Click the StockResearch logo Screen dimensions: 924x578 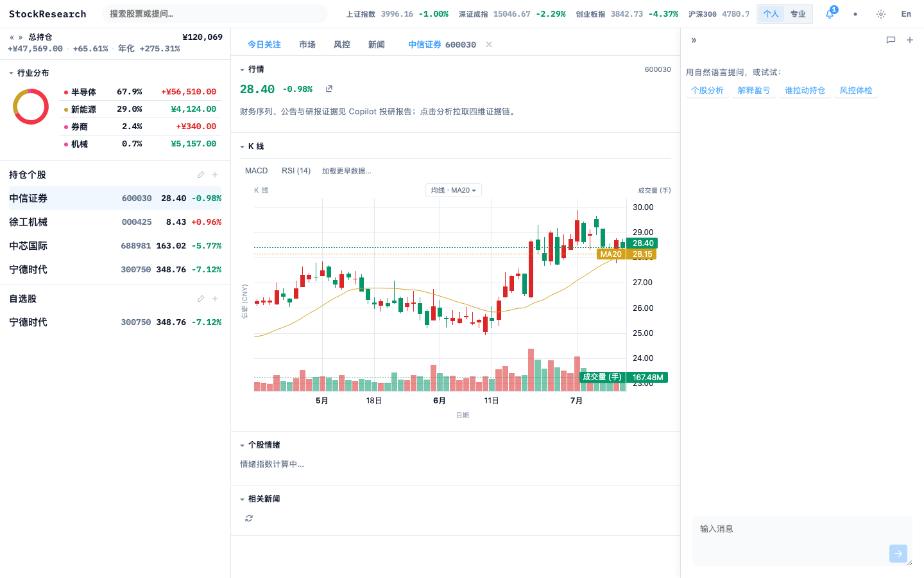click(x=47, y=14)
